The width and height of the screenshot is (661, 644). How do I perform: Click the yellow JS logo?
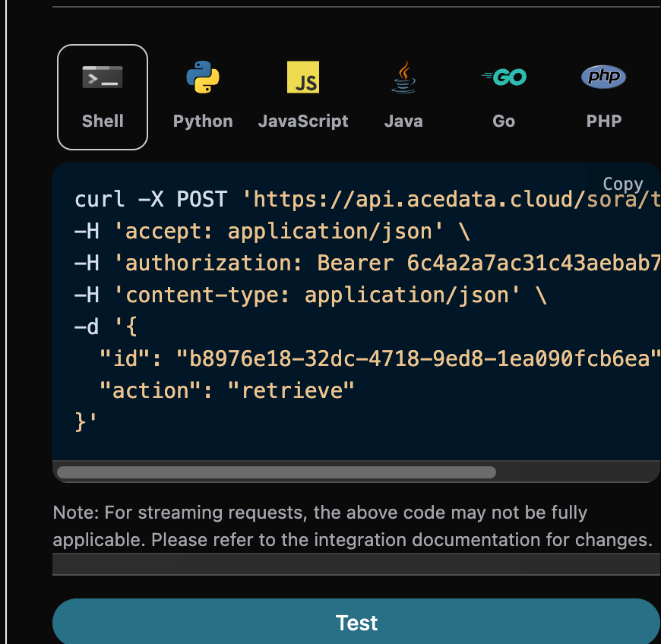click(303, 77)
